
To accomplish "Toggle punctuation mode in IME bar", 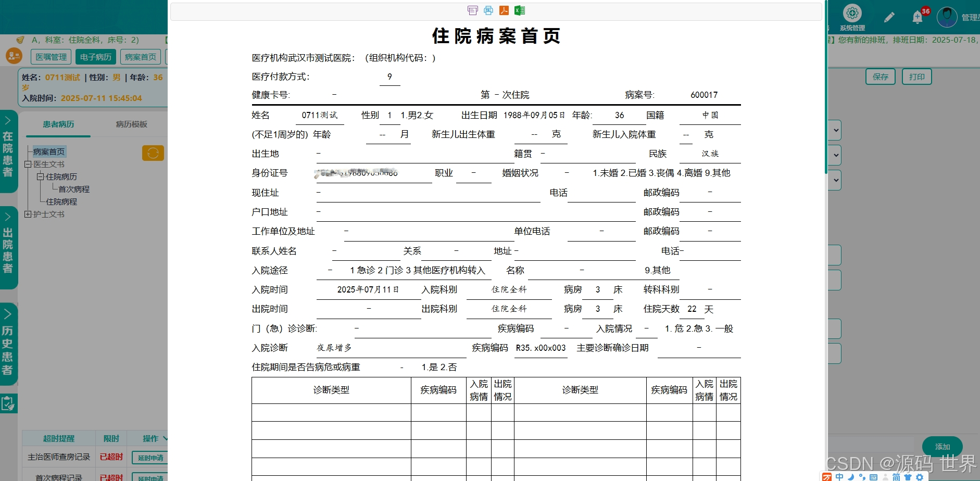I will click(862, 477).
